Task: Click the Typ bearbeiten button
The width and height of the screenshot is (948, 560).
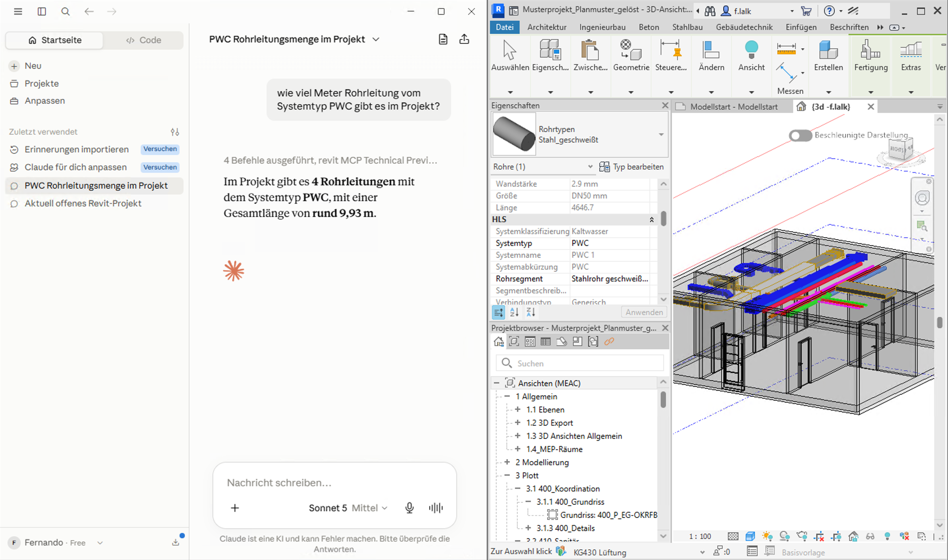Action: (631, 167)
